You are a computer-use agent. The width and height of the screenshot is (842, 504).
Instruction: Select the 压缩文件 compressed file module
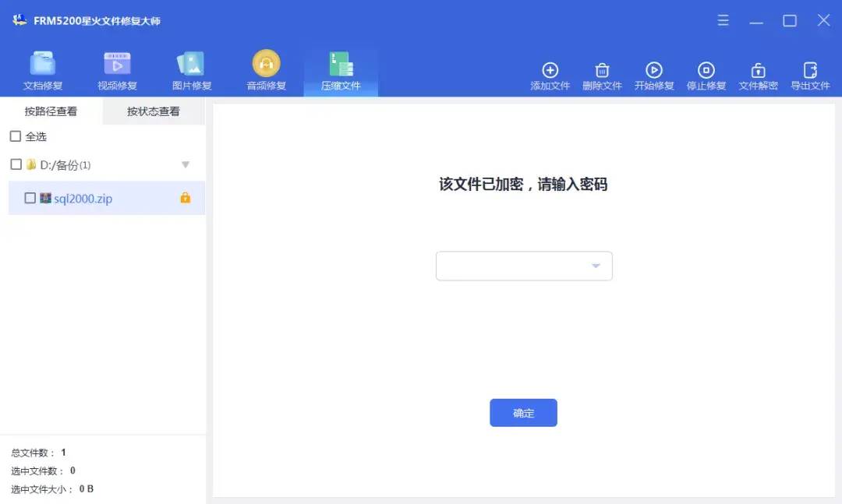click(341, 71)
